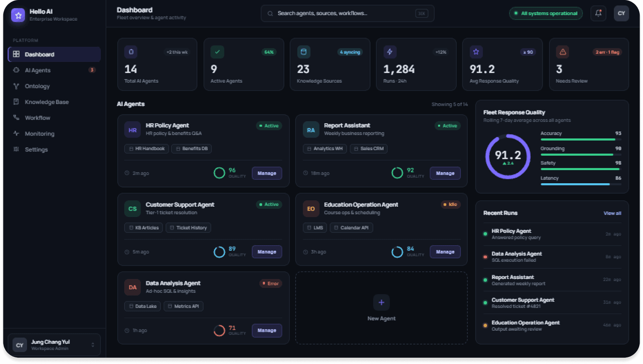The height and width of the screenshot is (364, 643).
Task: Click the Runs lightning bolt icon
Action: pyautogui.click(x=390, y=52)
